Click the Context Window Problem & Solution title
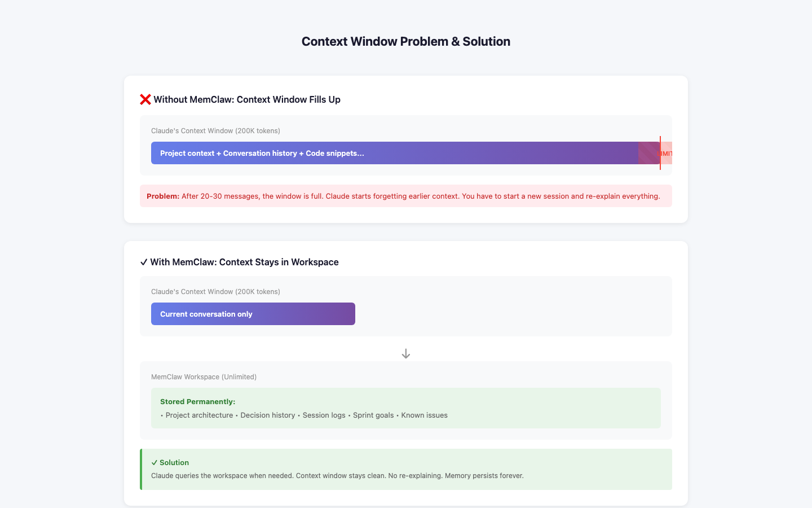The image size is (812, 508). coord(406,42)
